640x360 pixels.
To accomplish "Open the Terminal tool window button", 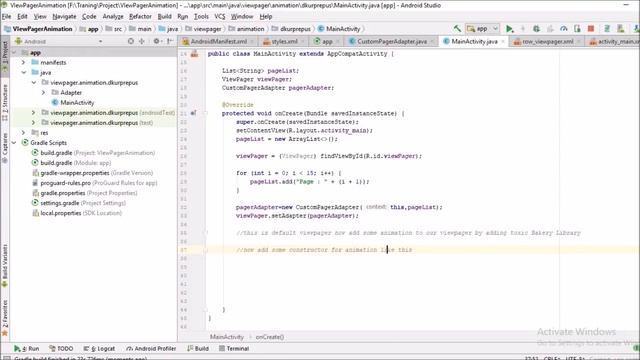I will [x=234, y=349].
